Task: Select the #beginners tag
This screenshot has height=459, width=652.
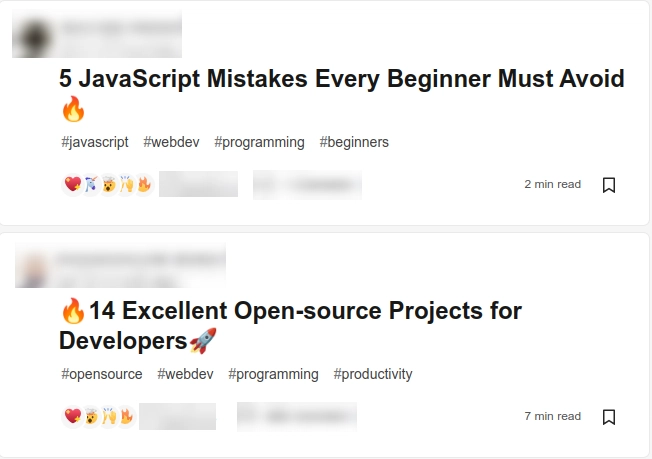Action: [x=354, y=142]
